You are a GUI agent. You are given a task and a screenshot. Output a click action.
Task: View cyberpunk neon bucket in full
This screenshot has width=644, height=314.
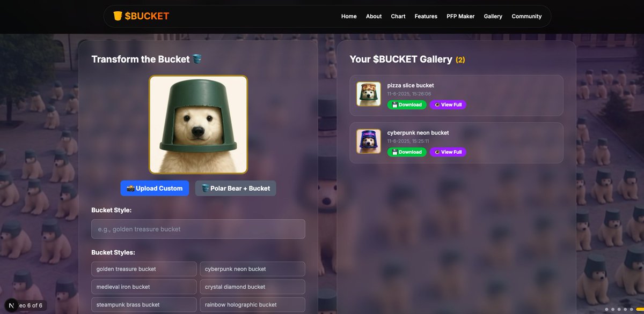448,152
